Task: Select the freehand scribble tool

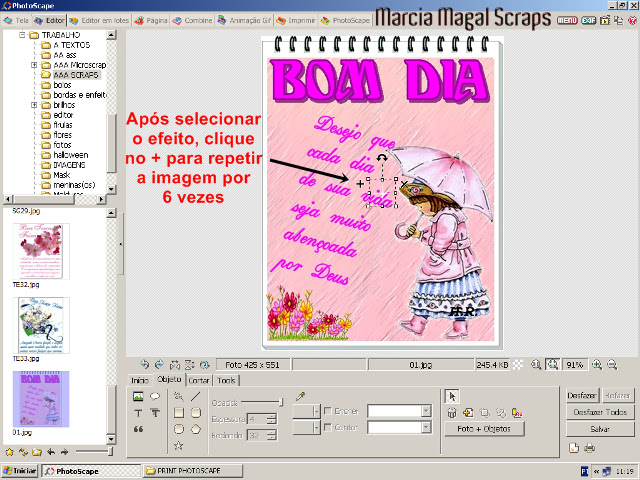Action: pyautogui.click(x=178, y=396)
